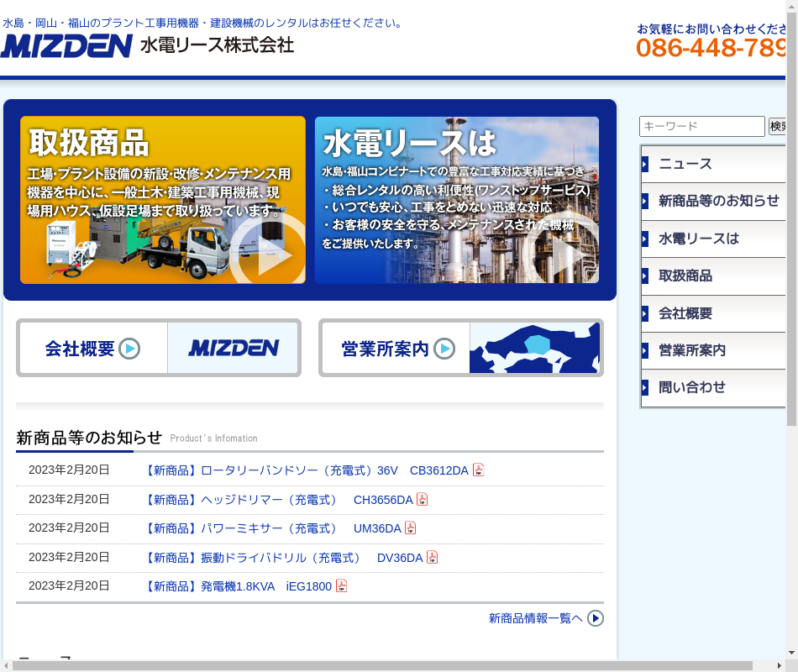Image resolution: width=798 pixels, height=672 pixels.
Task: Open PDF icon for 振動ドライバドリル DV36DA
Action: [x=433, y=558]
